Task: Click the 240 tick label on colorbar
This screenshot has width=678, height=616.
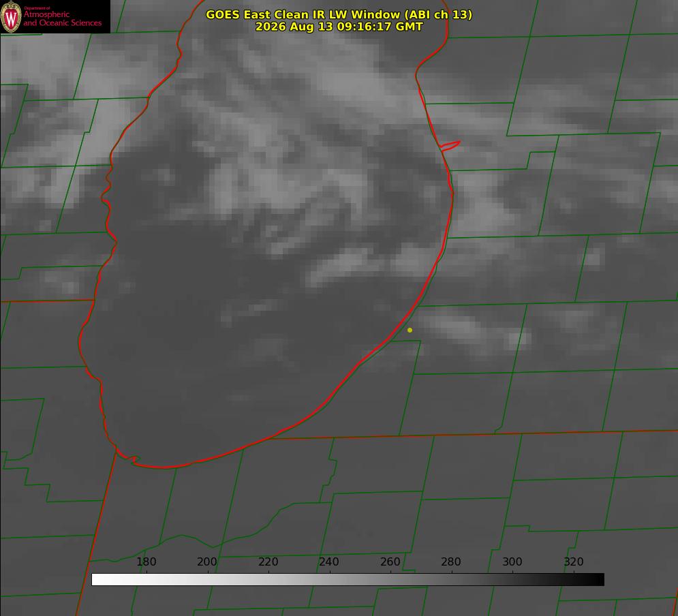Action: click(x=329, y=561)
